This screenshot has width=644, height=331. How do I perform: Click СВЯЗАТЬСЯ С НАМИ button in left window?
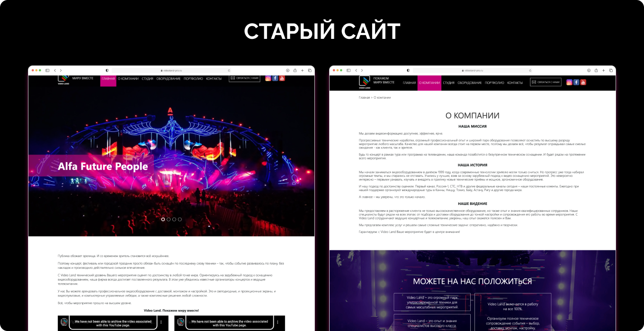244,78
